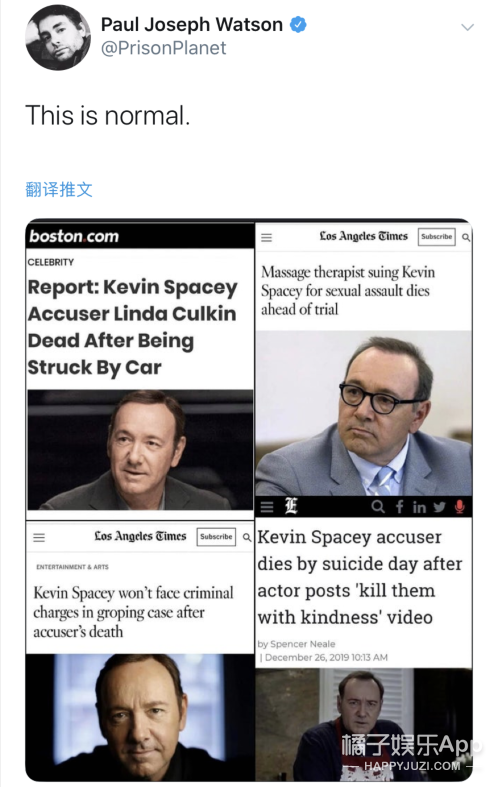
Task: Open the Paul Joseph Watson display name
Action: coord(192,24)
